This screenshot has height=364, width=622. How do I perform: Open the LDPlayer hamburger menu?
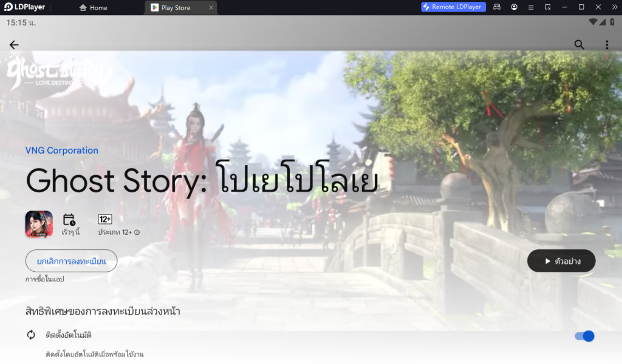point(531,7)
